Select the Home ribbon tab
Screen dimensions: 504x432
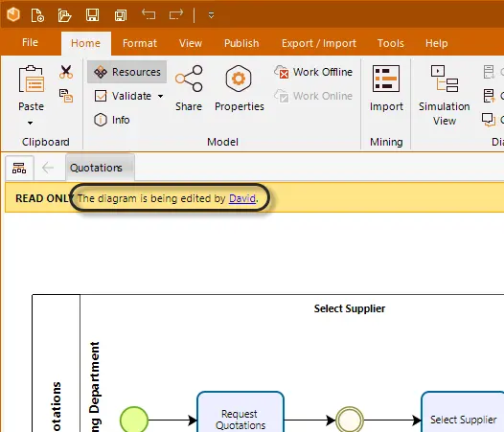pyautogui.click(x=86, y=43)
